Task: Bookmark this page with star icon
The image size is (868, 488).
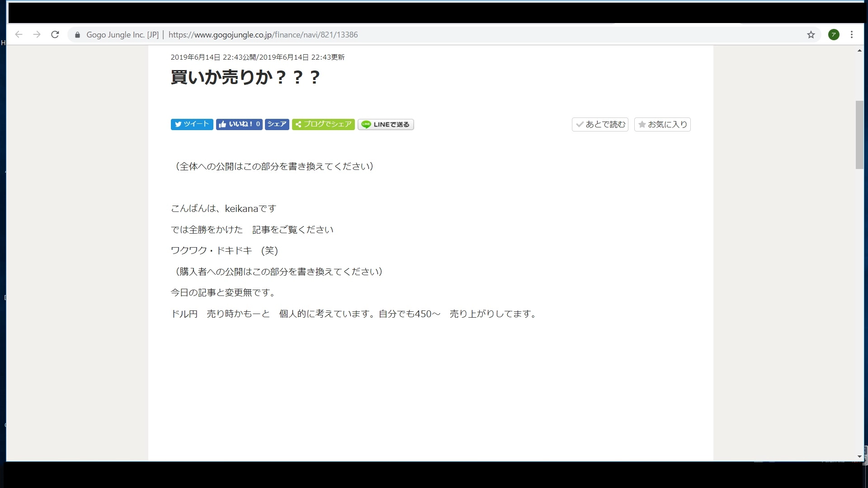Action: [x=811, y=35]
